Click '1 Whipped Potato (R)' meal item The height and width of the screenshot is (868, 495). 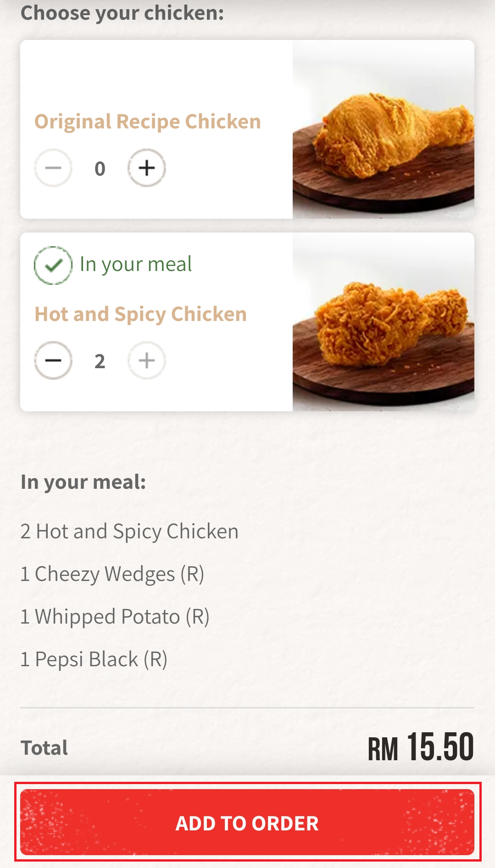[115, 617]
